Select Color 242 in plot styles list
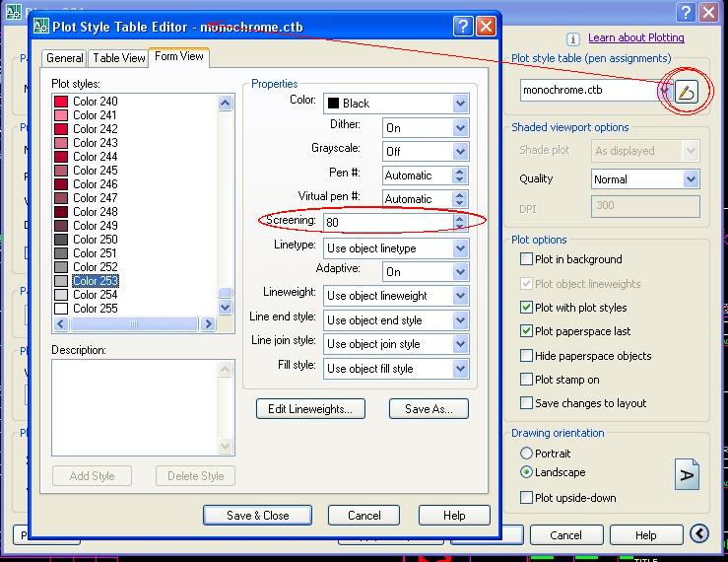The image size is (728, 562). coord(96,129)
